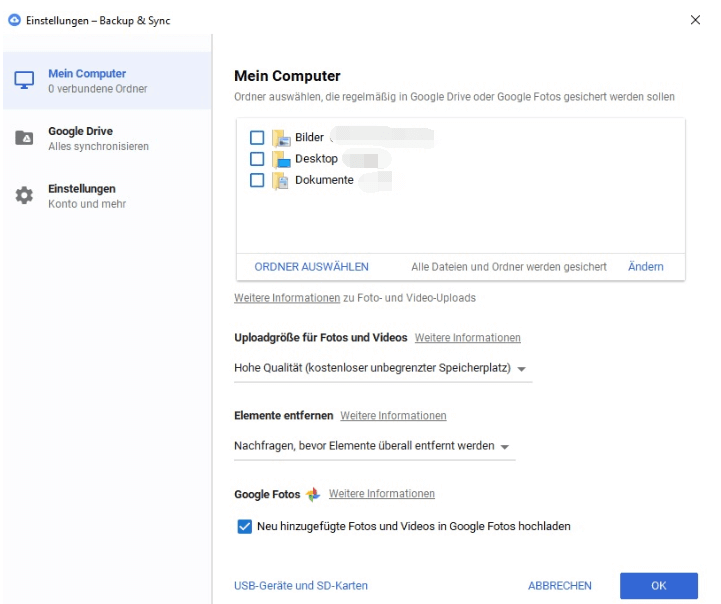Click the Google Drive folder icon
Image resolution: width=721 pixels, height=604 pixels.
coord(24,137)
